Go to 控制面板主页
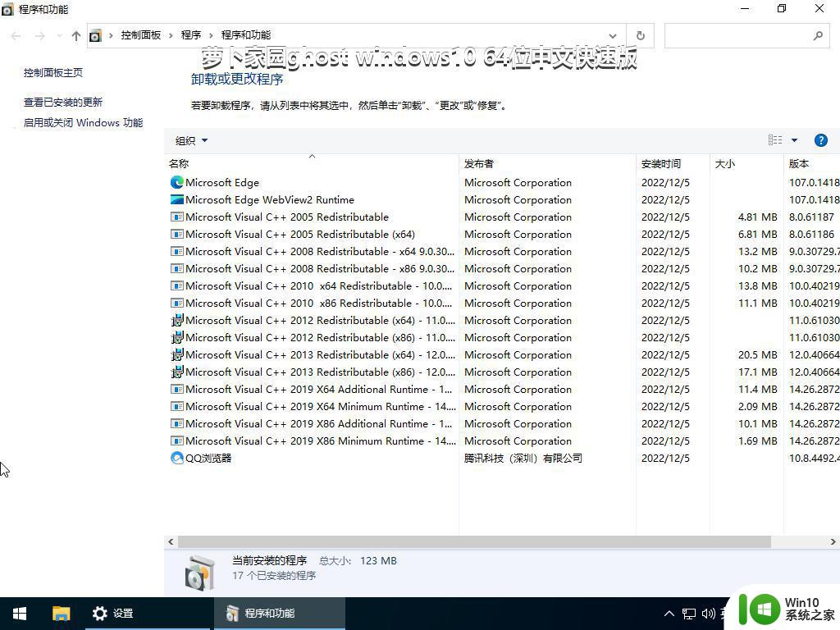 53,73
